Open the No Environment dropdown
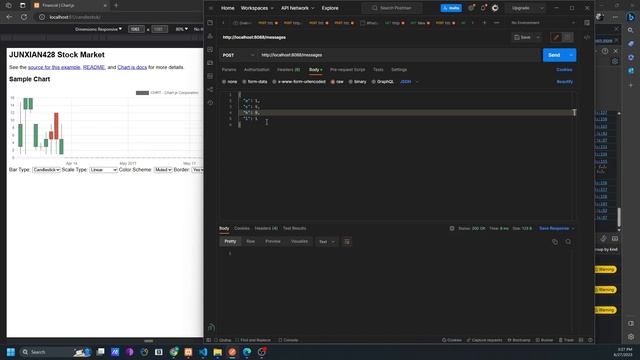Image resolution: width=640 pixels, height=360 pixels. point(542,23)
